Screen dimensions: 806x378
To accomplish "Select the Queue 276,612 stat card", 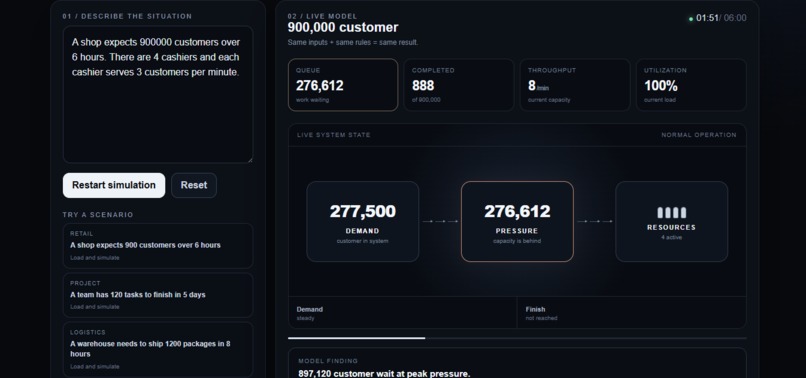I will (x=343, y=85).
